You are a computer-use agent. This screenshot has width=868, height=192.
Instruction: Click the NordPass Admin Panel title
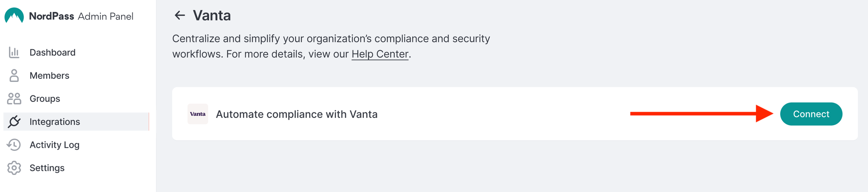[x=81, y=16]
